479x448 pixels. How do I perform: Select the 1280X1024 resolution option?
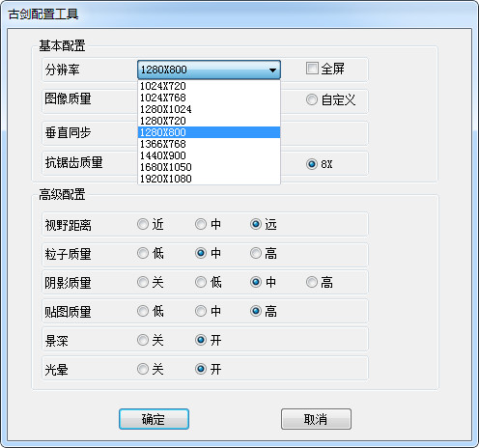[x=209, y=109]
